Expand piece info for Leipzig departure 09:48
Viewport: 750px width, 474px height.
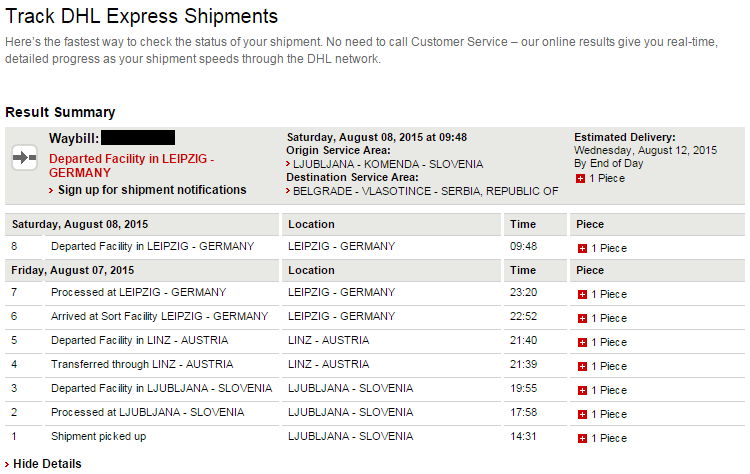[582, 248]
